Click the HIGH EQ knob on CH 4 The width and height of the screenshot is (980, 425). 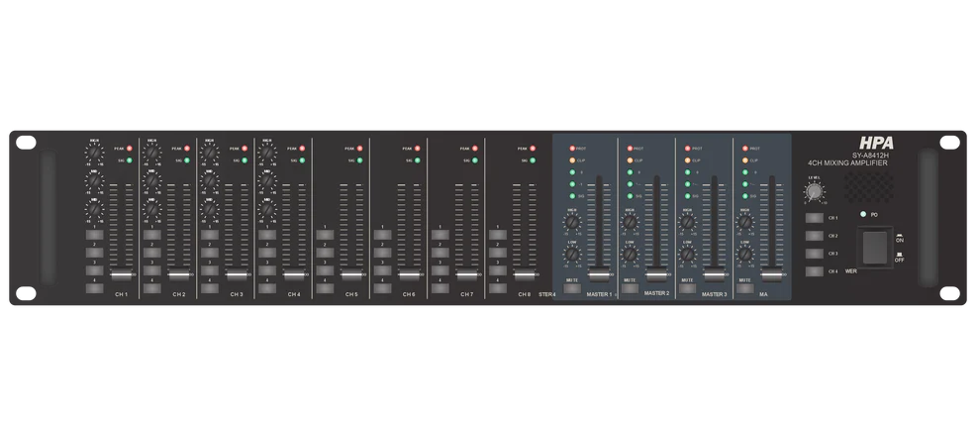click(x=267, y=153)
